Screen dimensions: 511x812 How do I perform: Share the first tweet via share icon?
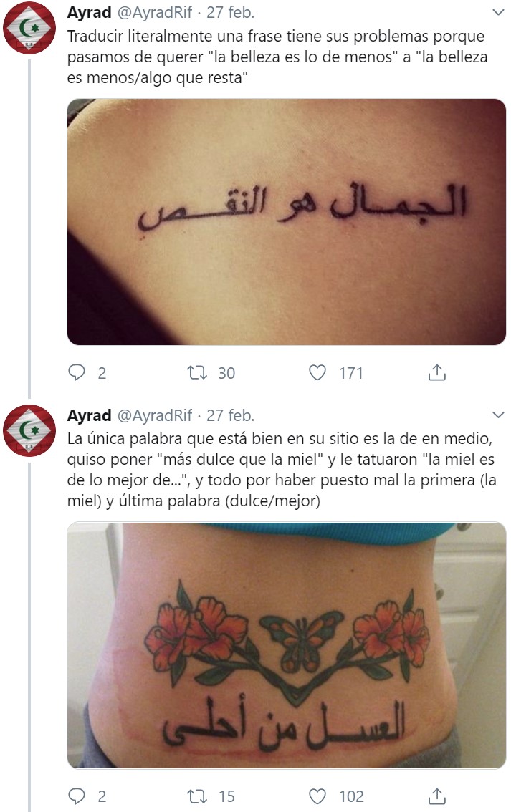[x=437, y=372]
